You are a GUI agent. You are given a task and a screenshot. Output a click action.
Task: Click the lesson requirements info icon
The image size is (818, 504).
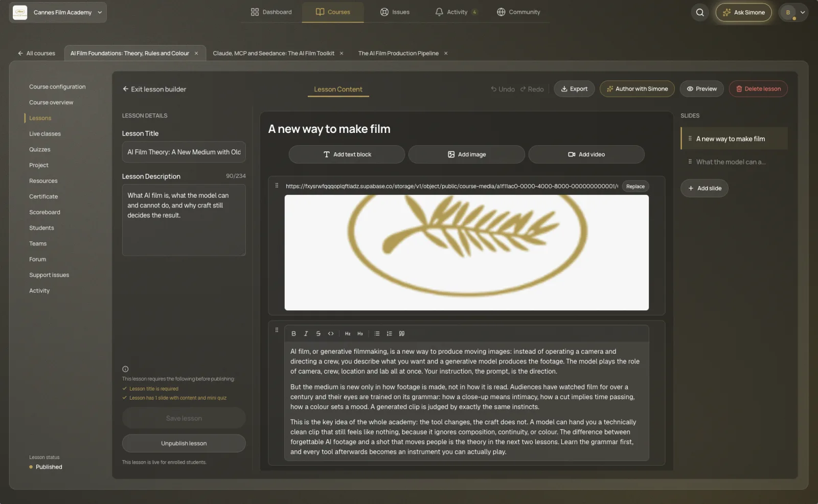[125, 369]
